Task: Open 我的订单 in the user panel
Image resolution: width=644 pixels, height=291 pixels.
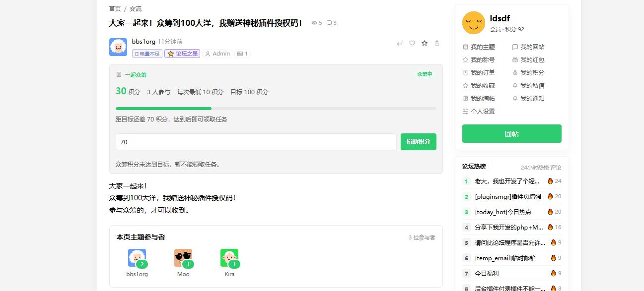Action: point(479,73)
